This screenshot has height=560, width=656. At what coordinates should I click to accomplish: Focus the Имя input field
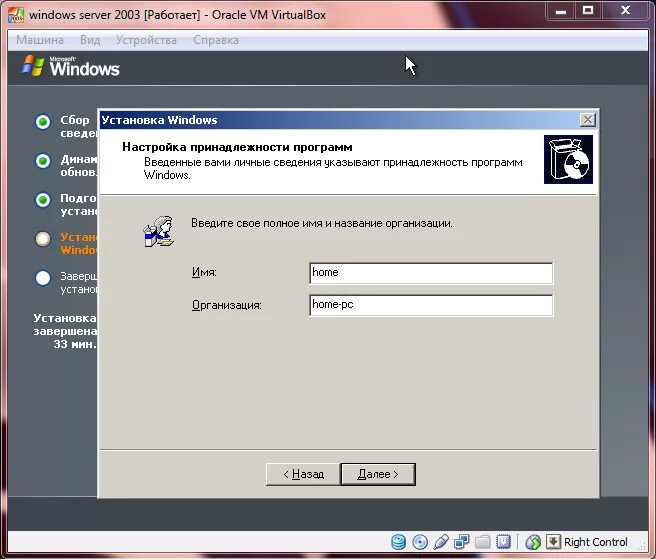431,273
